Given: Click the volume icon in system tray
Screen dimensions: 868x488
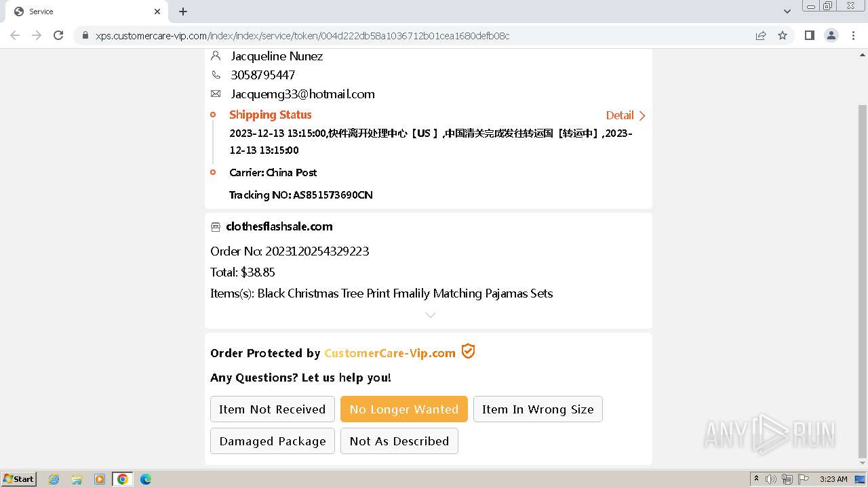Looking at the screenshot, I should click(x=771, y=479).
